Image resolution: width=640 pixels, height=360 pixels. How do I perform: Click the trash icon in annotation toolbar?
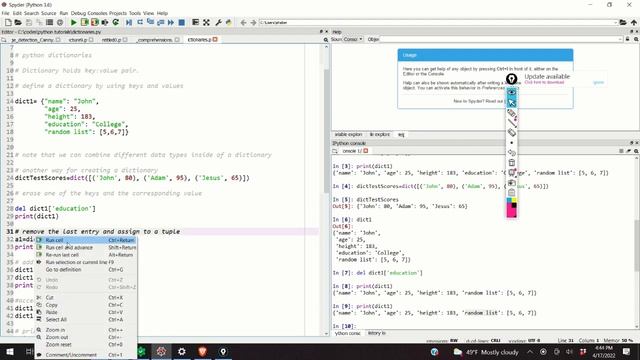tap(512, 162)
